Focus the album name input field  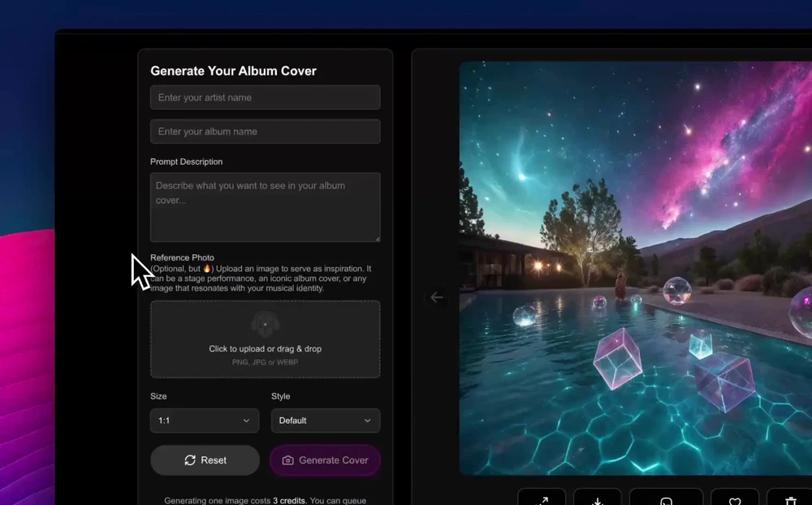coord(265,132)
